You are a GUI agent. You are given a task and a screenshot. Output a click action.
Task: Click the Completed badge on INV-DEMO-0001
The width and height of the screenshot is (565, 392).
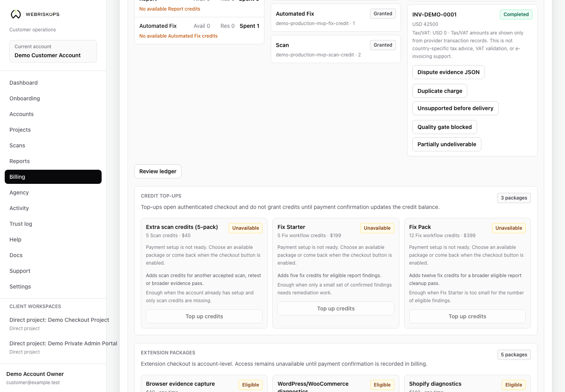point(516,15)
